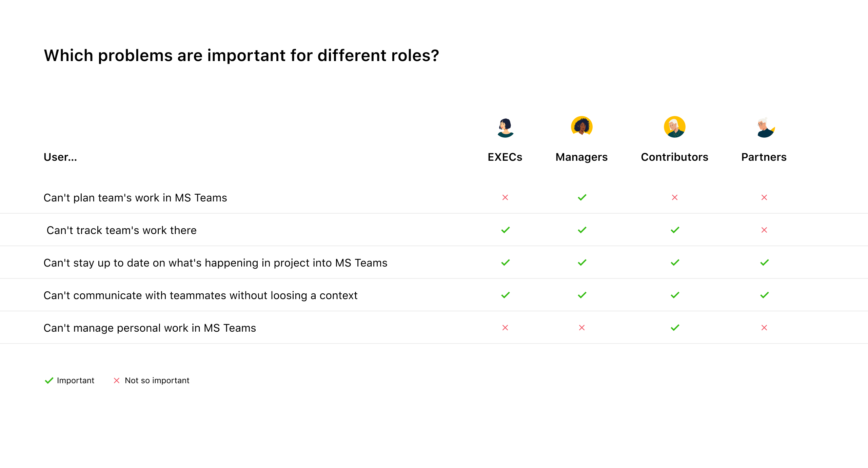868x468 pixels.
Task: Click Managers cross for manage personal work
Action: tap(582, 328)
